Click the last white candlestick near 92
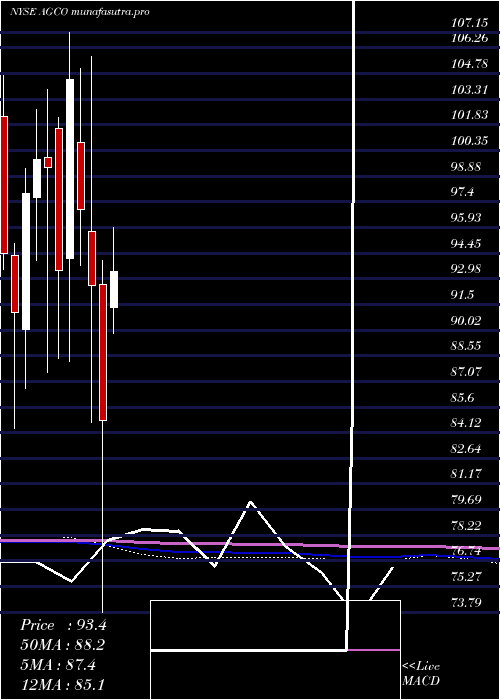Viewport: 500px width, 700px height. coord(114,289)
